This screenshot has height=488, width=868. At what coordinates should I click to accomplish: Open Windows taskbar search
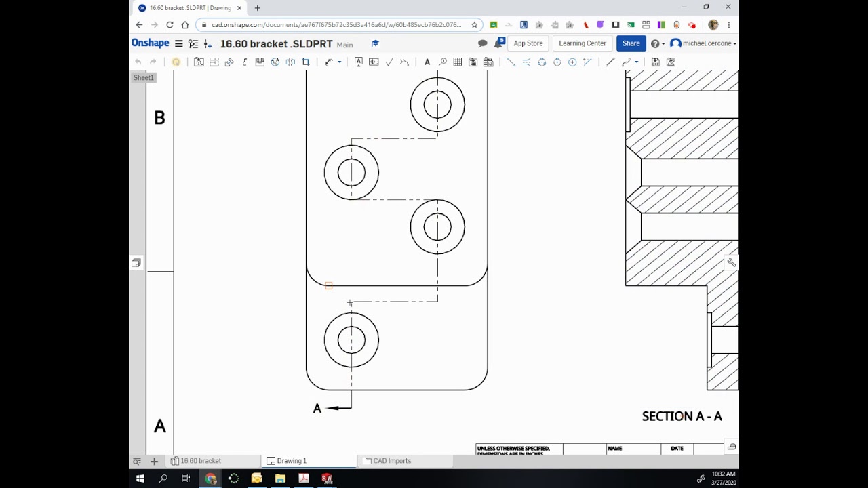coord(163,479)
